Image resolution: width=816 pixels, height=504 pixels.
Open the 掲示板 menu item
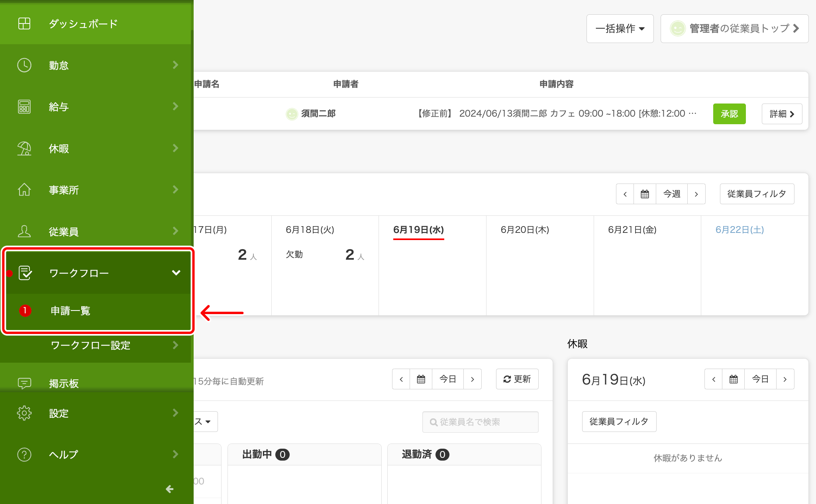click(x=64, y=383)
